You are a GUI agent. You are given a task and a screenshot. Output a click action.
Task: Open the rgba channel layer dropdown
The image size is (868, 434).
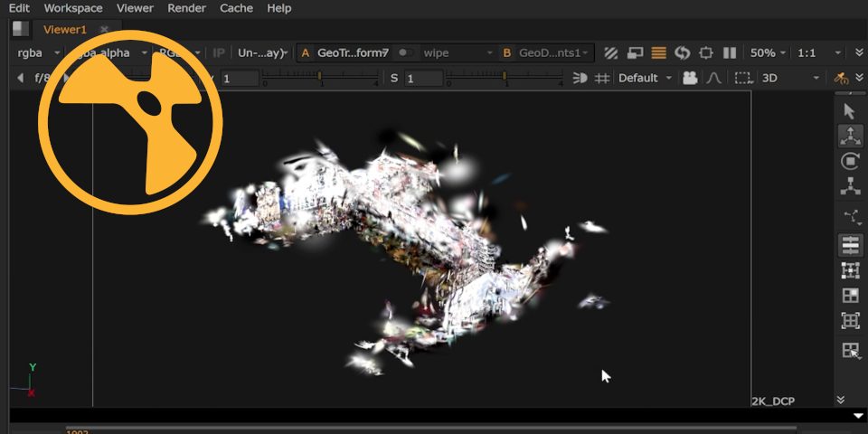click(36, 53)
